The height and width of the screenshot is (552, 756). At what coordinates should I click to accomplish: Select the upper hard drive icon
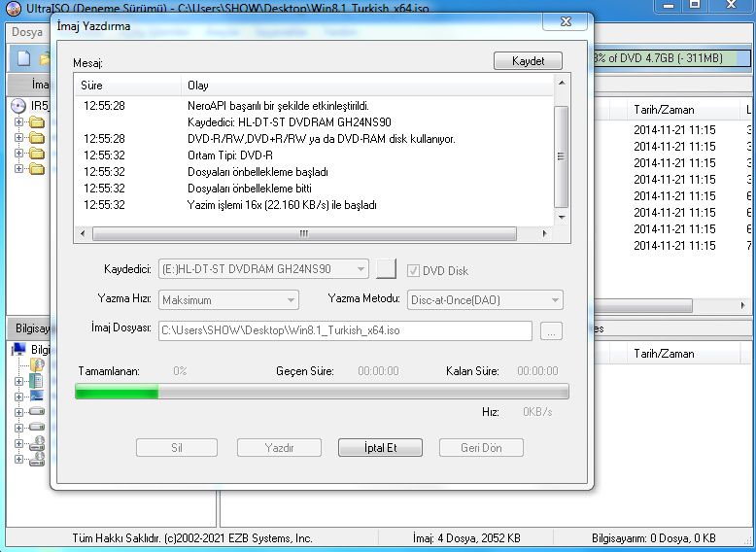point(37,412)
